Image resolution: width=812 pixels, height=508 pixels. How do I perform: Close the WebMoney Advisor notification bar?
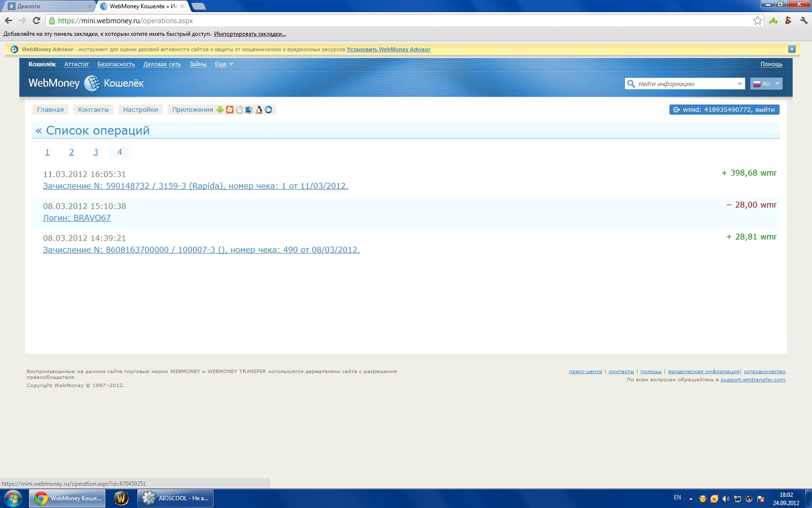(792, 49)
